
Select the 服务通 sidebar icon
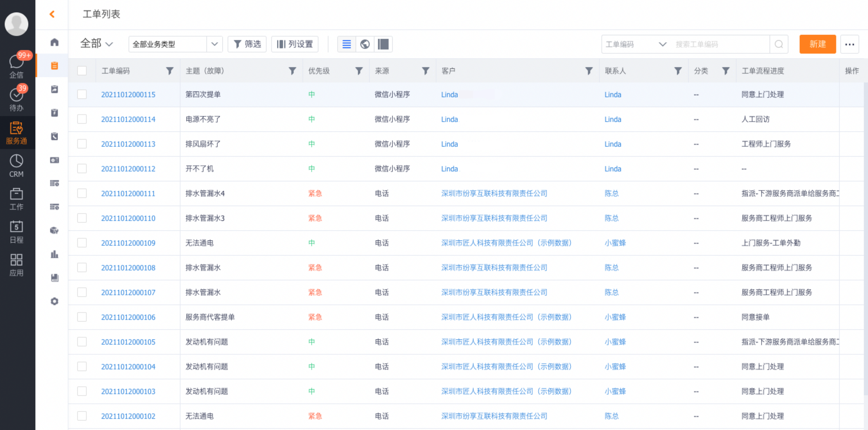coord(16,133)
